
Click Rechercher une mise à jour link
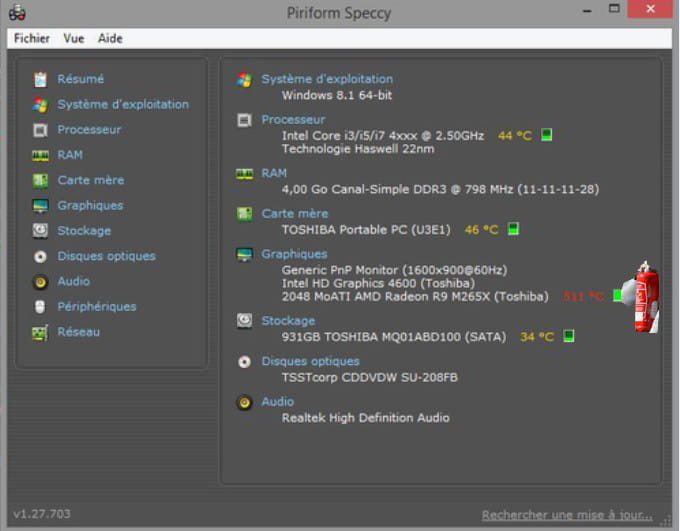(567, 515)
